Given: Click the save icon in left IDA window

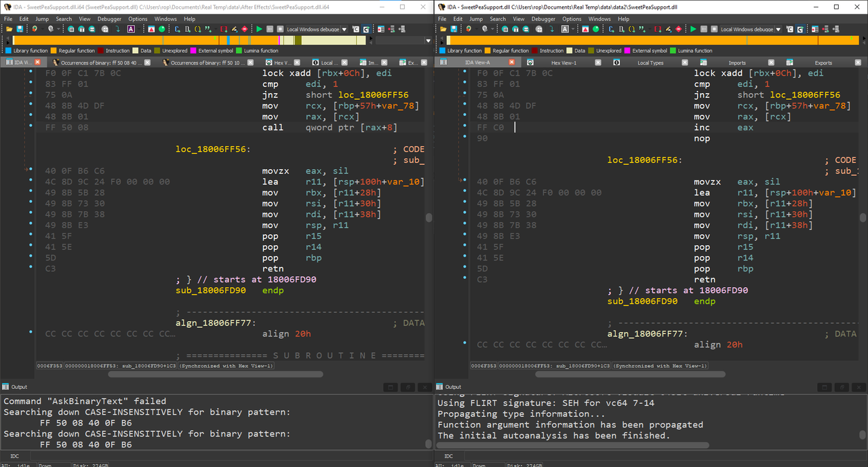Looking at the screenshot, I should pyautogui.click(x=20, y=29).
